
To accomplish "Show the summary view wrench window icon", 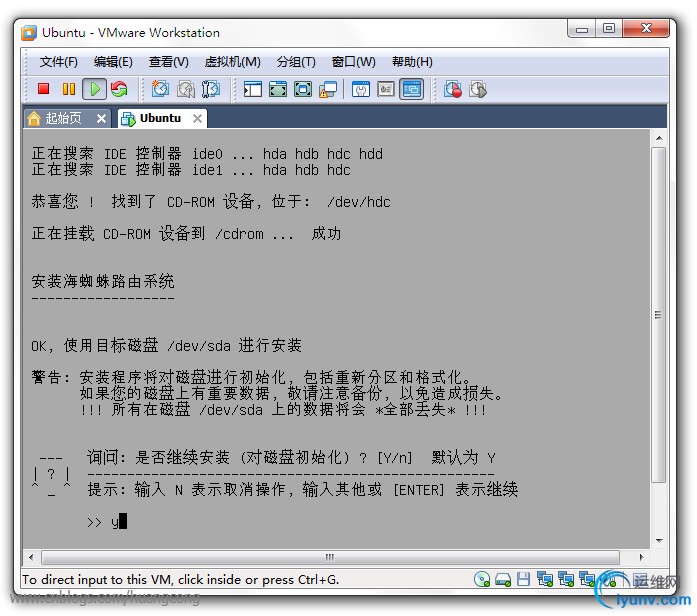I will (361, 89).
